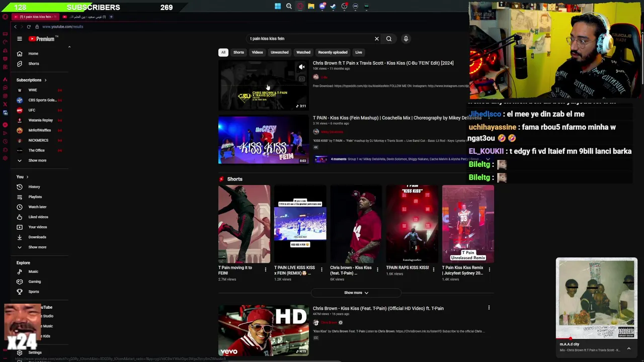Open Home in the YouTube sidebar

point(33,54)
